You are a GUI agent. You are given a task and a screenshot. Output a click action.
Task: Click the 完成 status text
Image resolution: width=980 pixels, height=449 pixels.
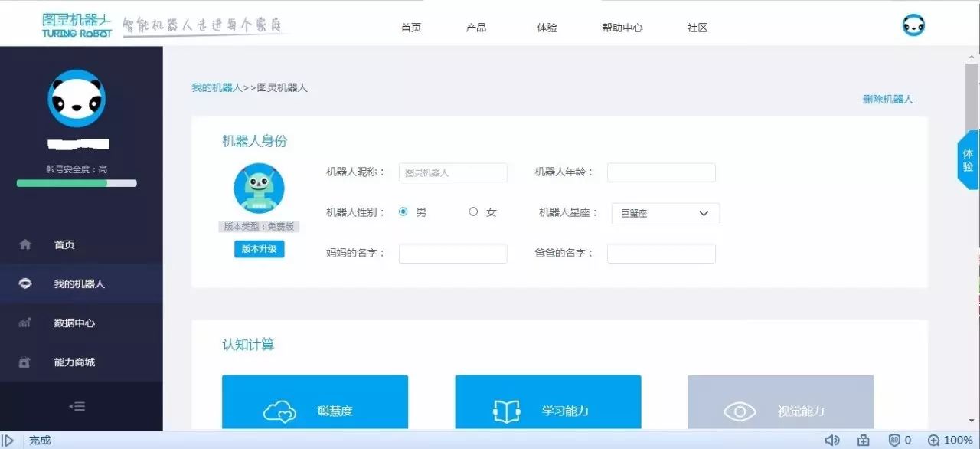coord(40,441)
